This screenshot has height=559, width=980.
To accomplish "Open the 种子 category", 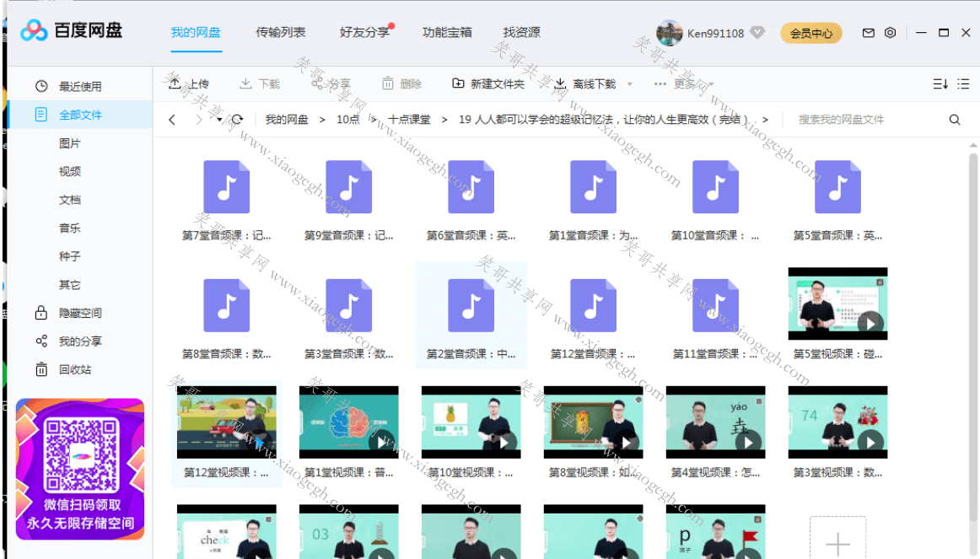I will 69,256.
